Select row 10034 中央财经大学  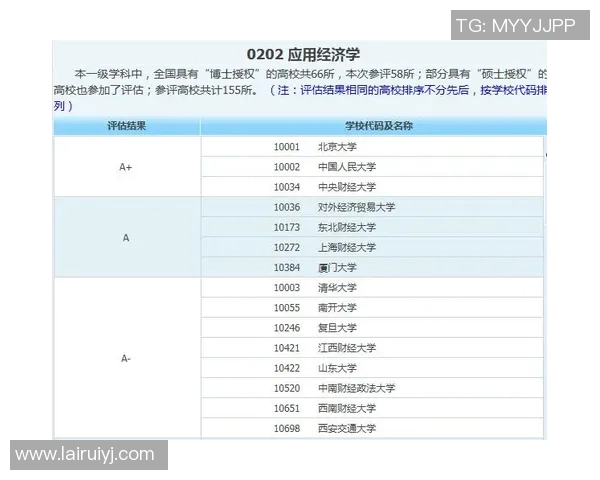point(372,187)
